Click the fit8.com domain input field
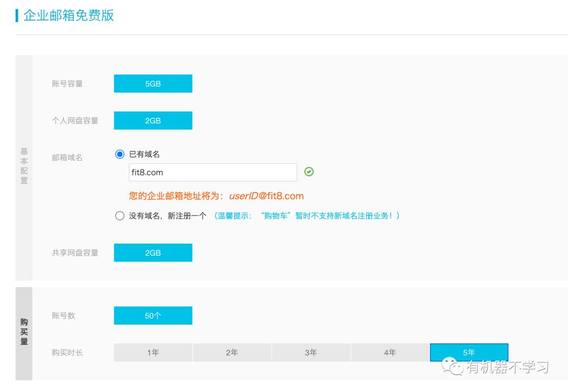Viewport: 568px width, 392px height. (212, 172)
